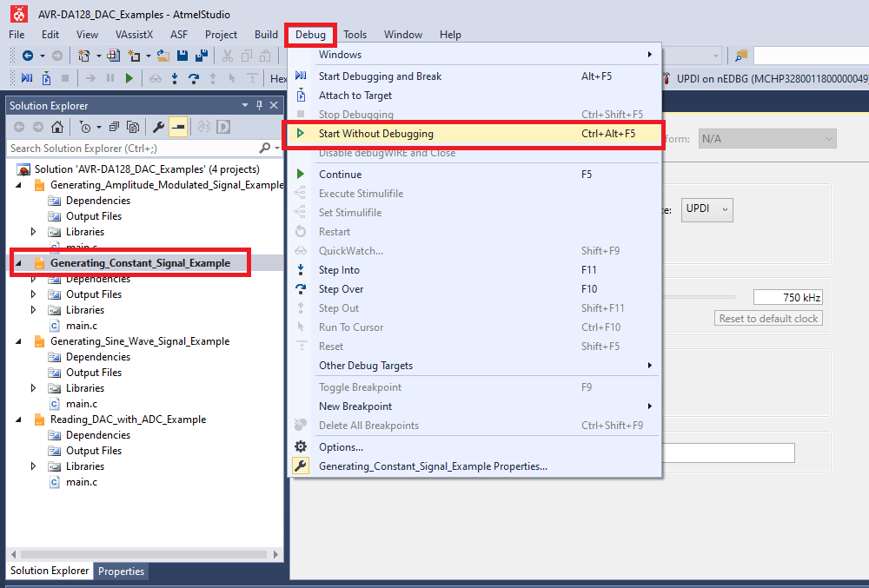Click the Search Solution Explorer input field
869x588 pixels.
coord(133,148)
